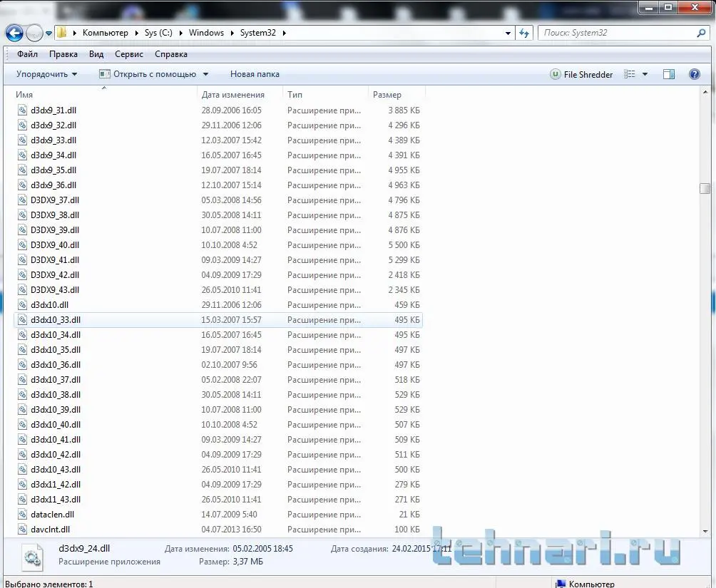The height and width of the screenshot is (588, 716).
Task: Select the D3DX9_37.dll file icon
Action: point(22,200)
